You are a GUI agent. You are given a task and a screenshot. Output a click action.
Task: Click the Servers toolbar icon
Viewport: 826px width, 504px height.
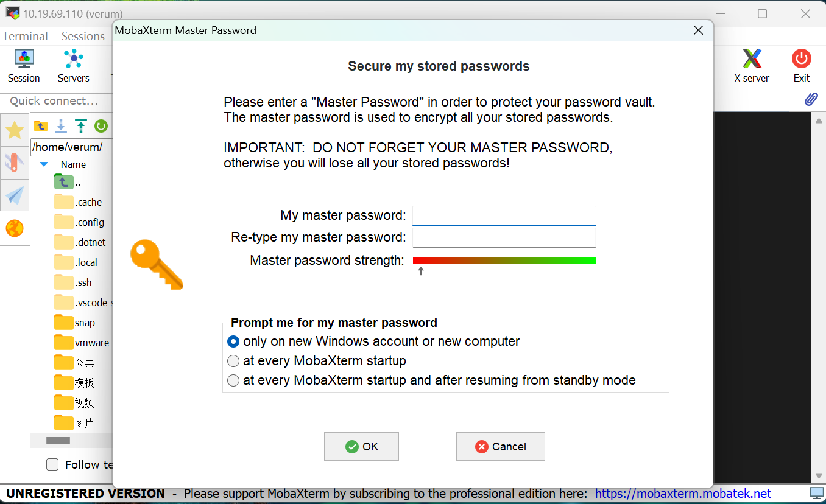[x=73, y=66]
